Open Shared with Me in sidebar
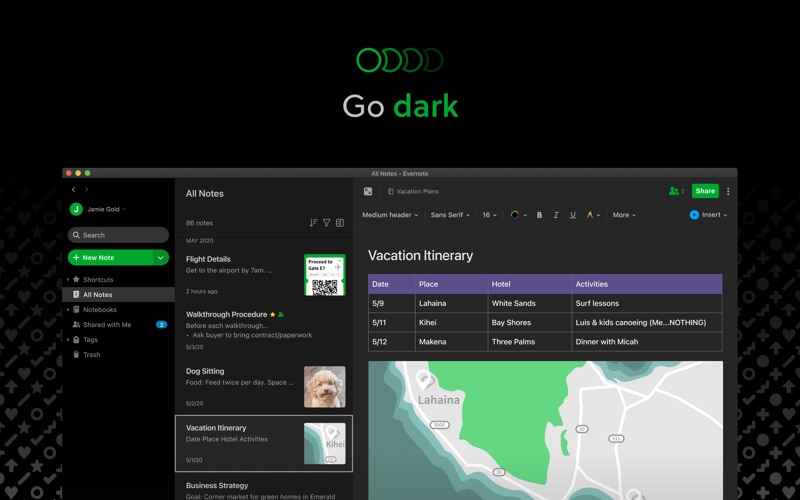Image resolution: width=800 pixels, height=500 pixels. point(107,324)
